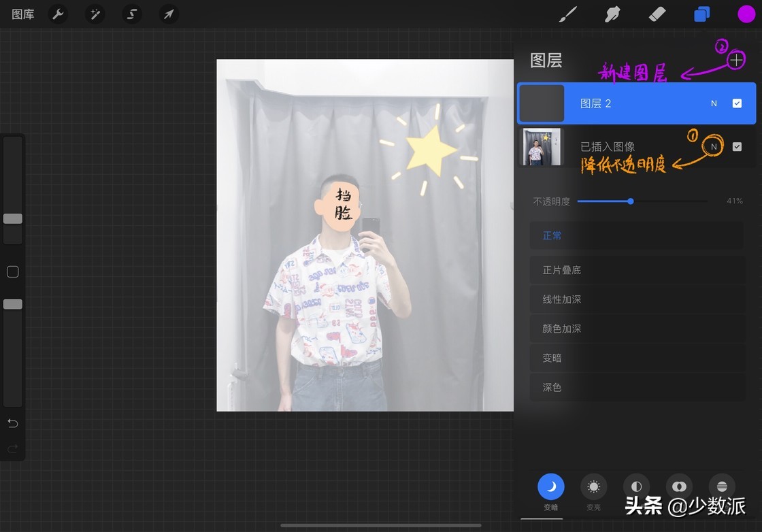Open the Actions wrench menu
Viewport: 762px width, 532px height.
click(58, 14)
